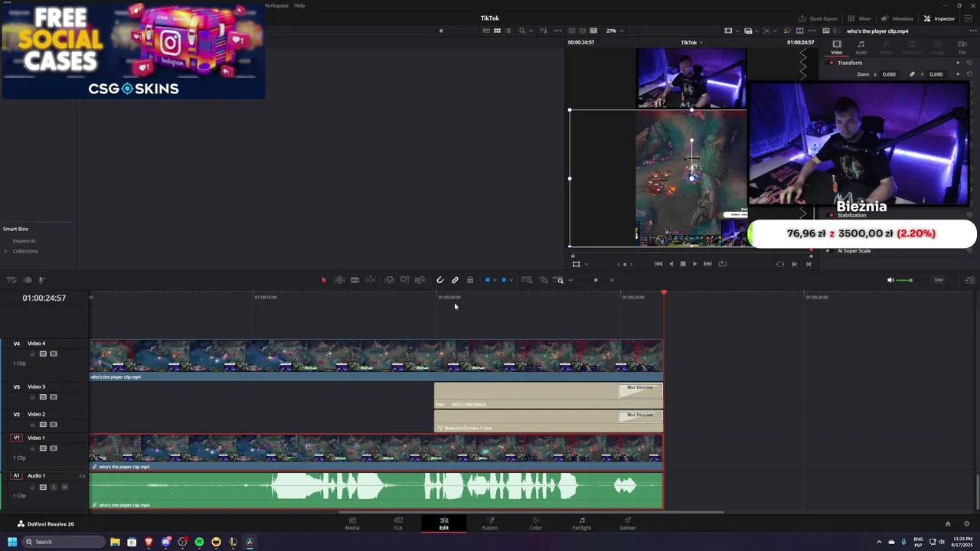The image size is (980, 551).
Task: Open Windows Start button
Action: coord(12,542)
